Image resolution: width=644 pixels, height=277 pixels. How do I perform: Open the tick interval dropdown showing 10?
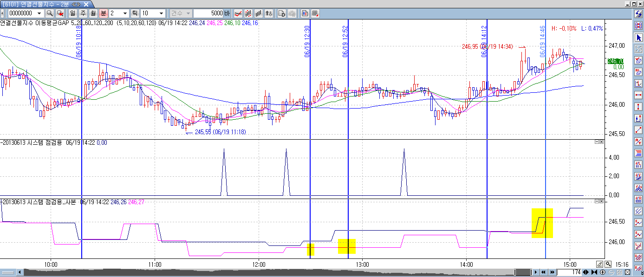pos(161,13)
